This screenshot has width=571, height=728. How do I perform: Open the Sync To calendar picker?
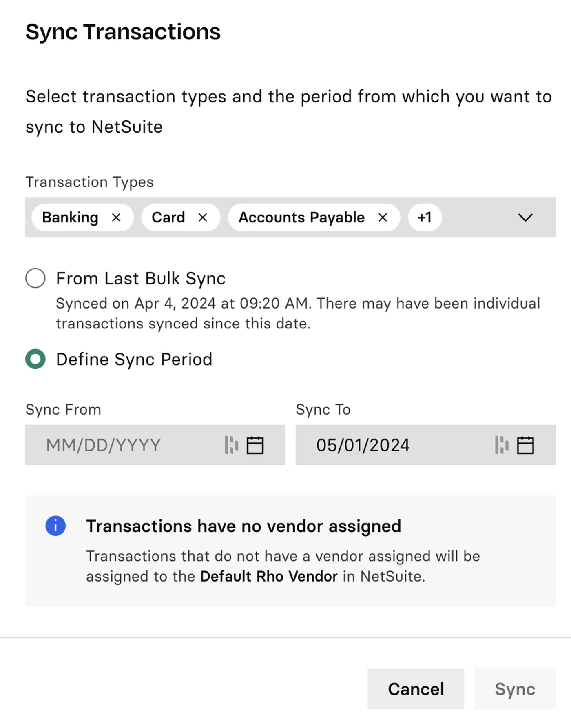525,445
